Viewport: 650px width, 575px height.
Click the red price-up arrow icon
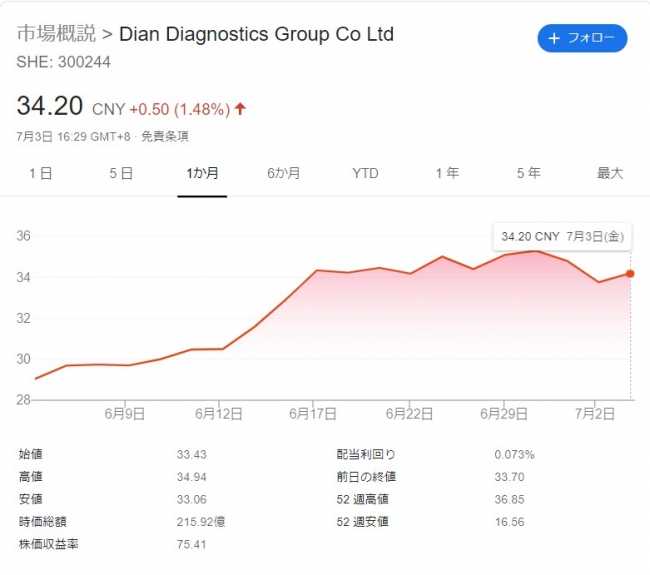click(240, 109)
